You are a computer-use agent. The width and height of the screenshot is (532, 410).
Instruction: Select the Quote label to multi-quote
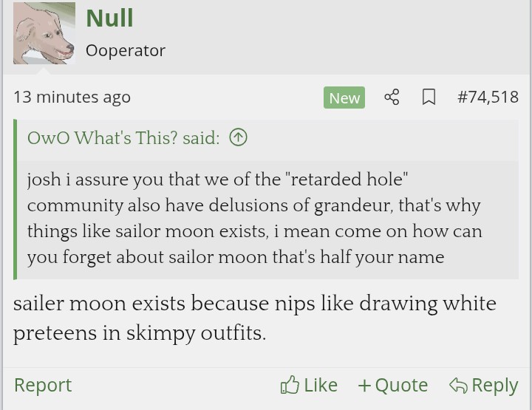[x=401, y=385]
